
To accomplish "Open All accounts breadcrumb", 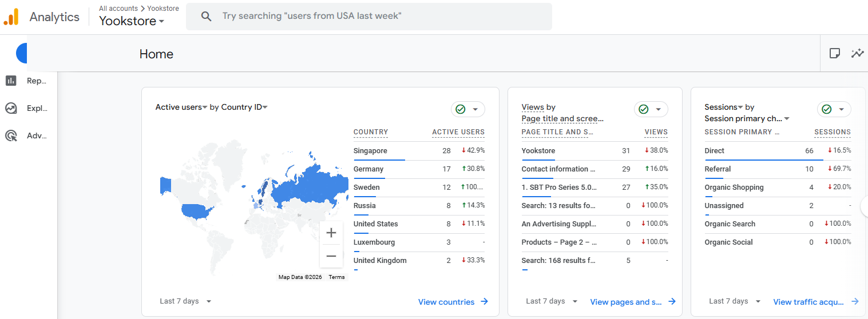I will [x=118, y=9].
